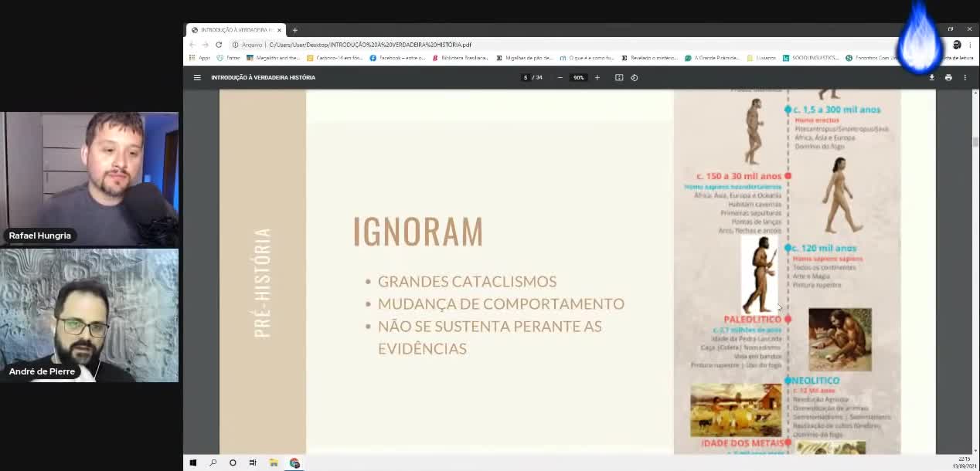Click the PDF title in viewer toolbar
This screenshot has width=980, height=471.
264,77
